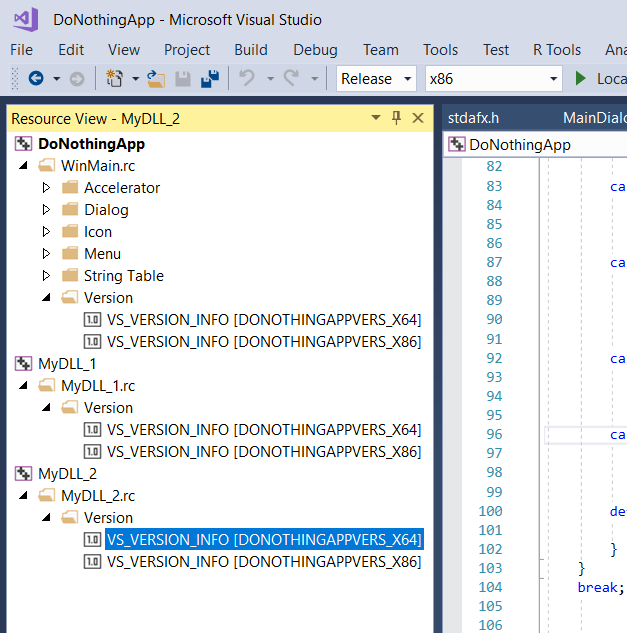Pin the Resource View panel
The height and width of the screenshot is (633, 627).
tap(396, 118)
